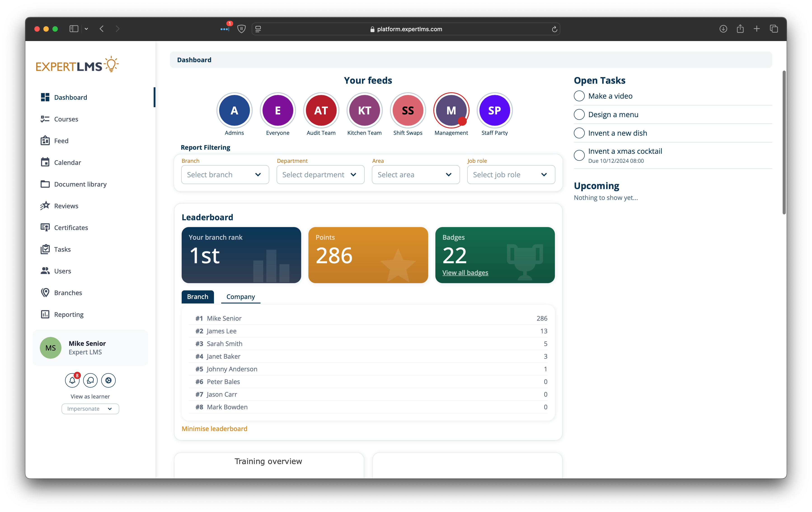Open the notifications bell icon
The image size is (812, 512).
pyautogui.click(x=72, y=380)
